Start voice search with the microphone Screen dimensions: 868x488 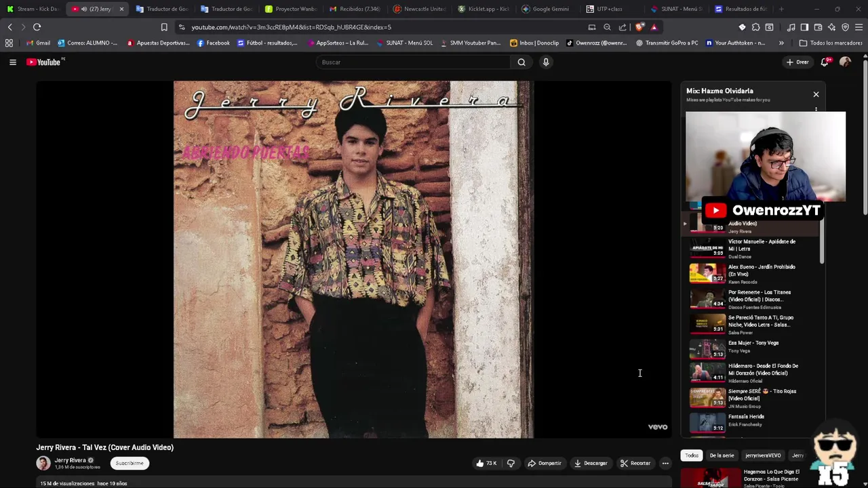point(546,62)
